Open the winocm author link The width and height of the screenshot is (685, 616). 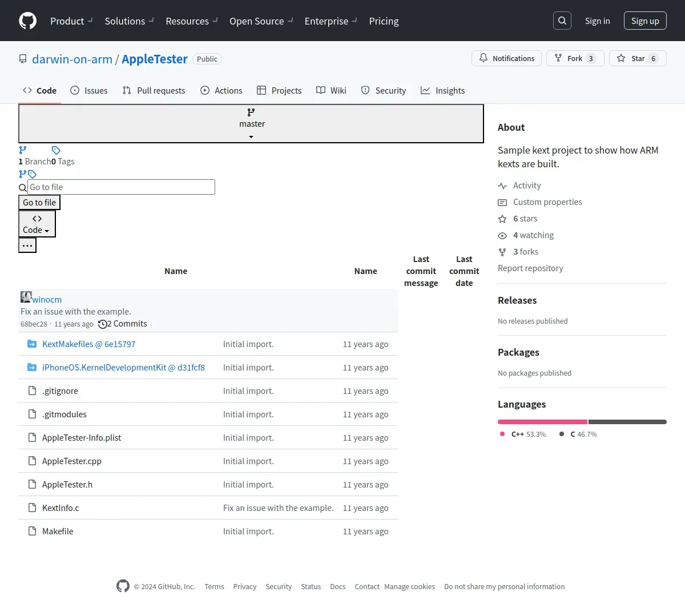pos(47,300)
